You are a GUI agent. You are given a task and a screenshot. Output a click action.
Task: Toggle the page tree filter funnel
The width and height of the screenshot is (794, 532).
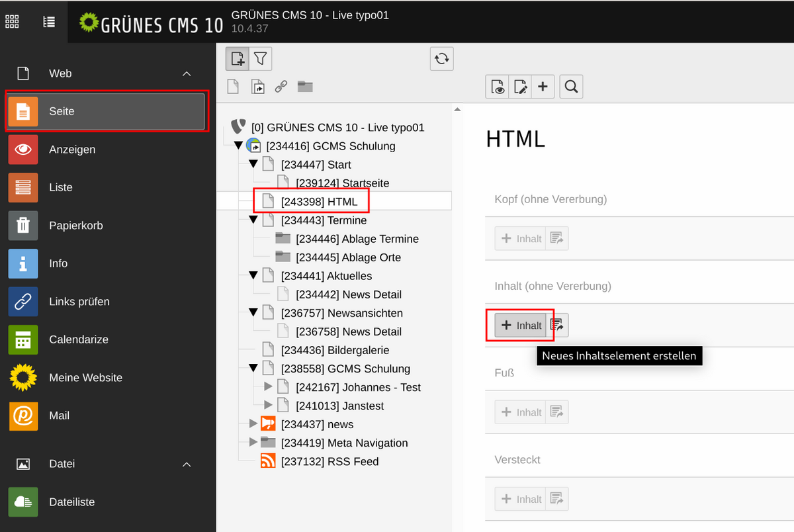(261, 59)
